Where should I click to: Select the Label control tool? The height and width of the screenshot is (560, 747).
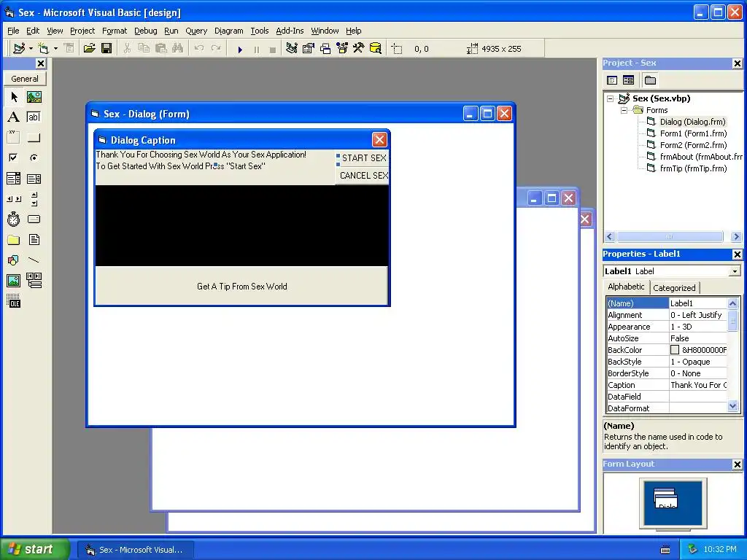(14, 117)
